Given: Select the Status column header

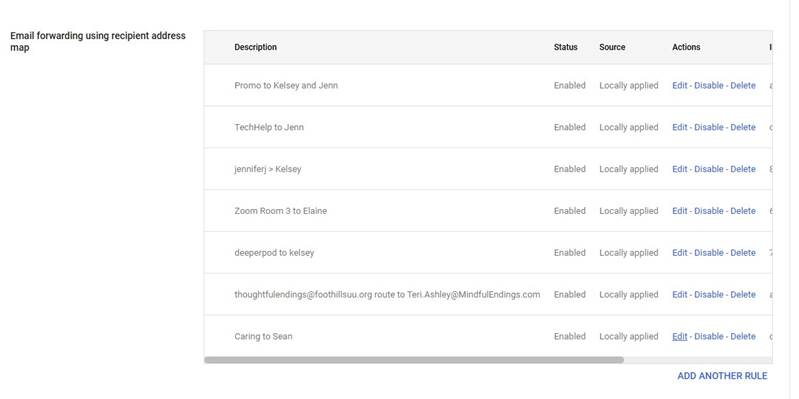Looking at the screenshot, I should coord(566,47).
